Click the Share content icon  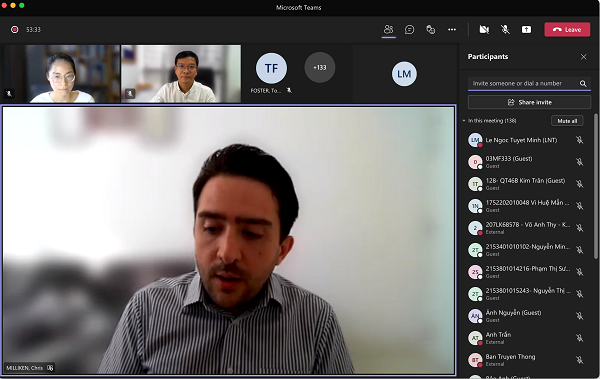point(527,29)
